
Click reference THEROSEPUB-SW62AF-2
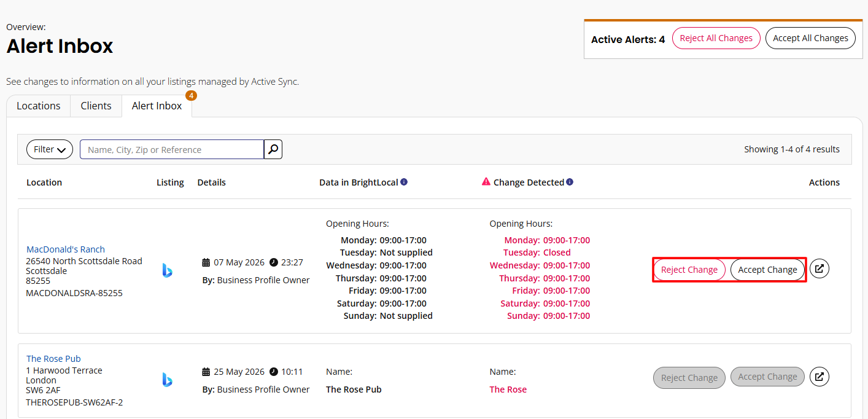pos(74,402)
